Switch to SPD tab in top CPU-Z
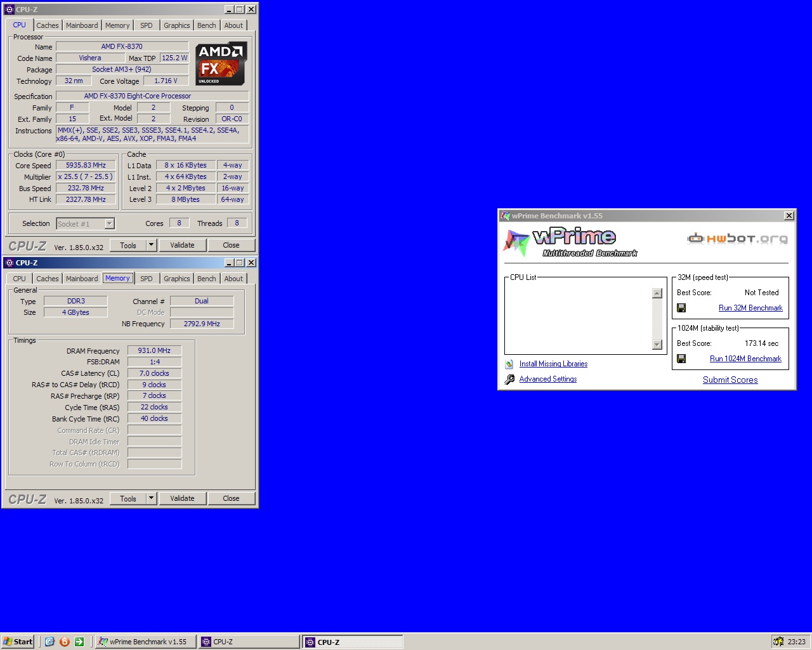 [x=147, y=25]
